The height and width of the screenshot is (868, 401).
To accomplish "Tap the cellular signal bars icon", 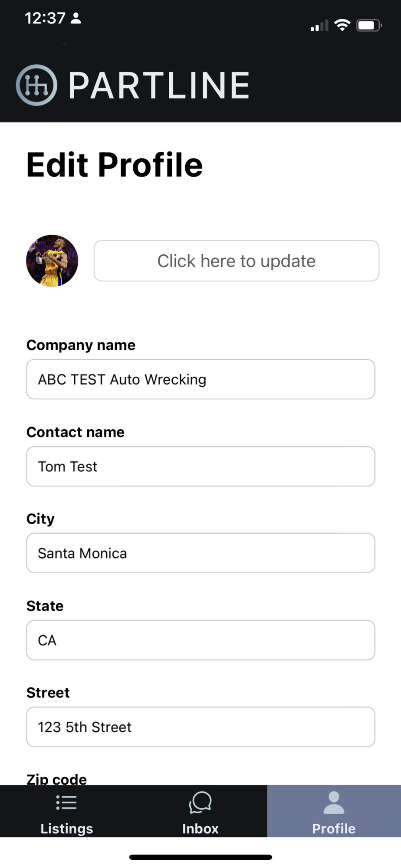I will (319, 26).
